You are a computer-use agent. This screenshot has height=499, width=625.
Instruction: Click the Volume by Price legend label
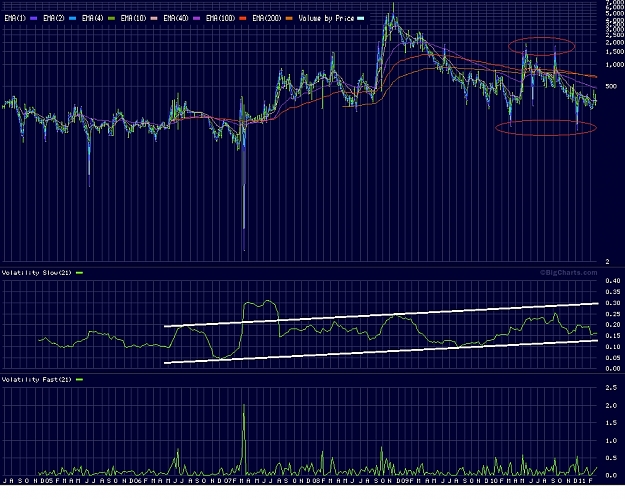pos(326,18)
